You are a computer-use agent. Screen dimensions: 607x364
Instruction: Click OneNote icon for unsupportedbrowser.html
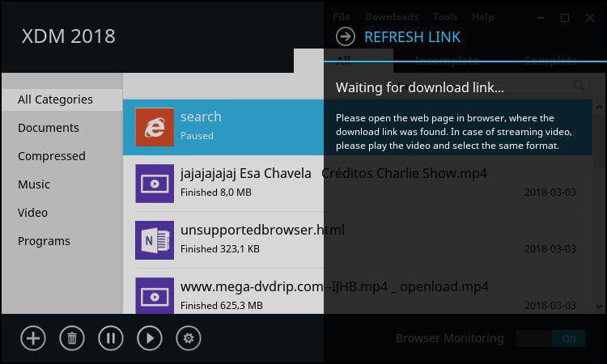click(x=155, y=240)
